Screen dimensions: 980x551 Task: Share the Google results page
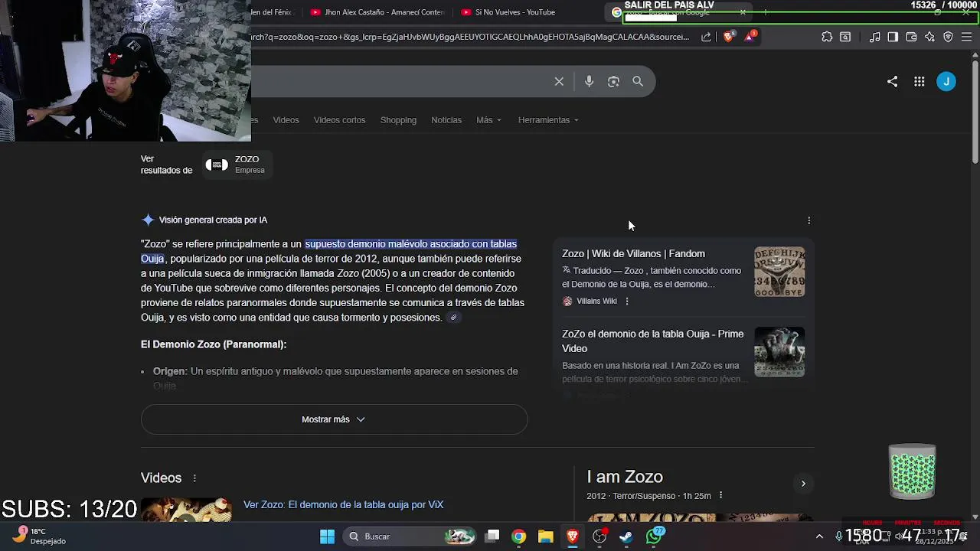point(892,81)
